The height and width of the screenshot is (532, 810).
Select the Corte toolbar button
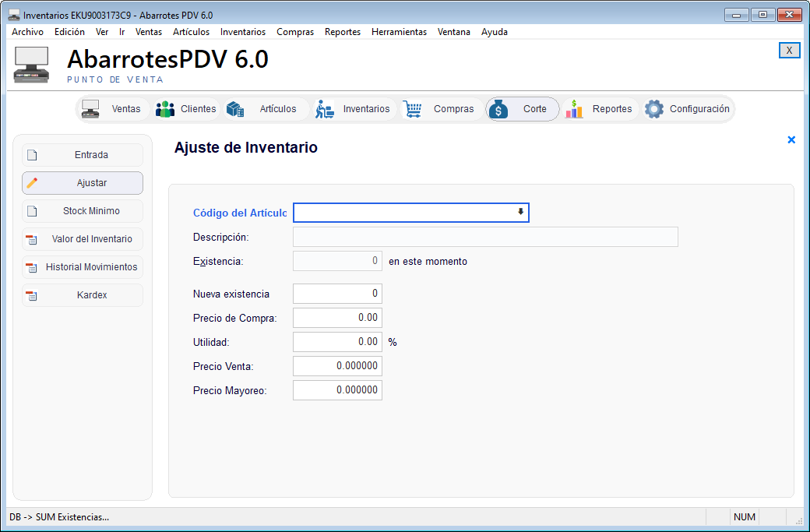(523, 109)
